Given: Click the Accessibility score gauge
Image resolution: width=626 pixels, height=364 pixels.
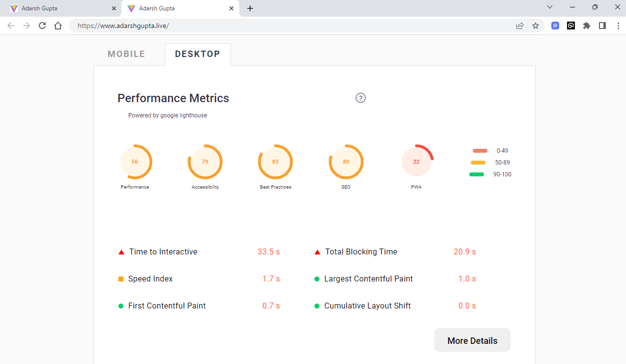Looking at the screenshot, I should click(x=205, y=162).
